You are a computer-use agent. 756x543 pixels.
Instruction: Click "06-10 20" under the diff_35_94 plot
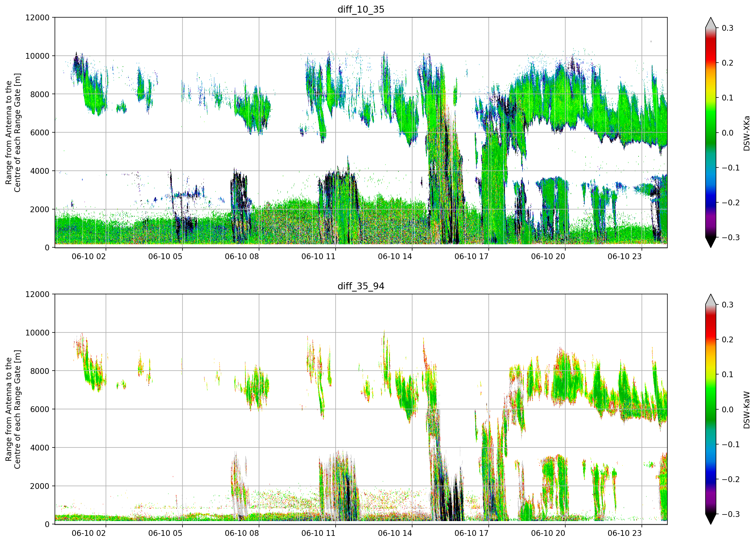tap(548, 533)
